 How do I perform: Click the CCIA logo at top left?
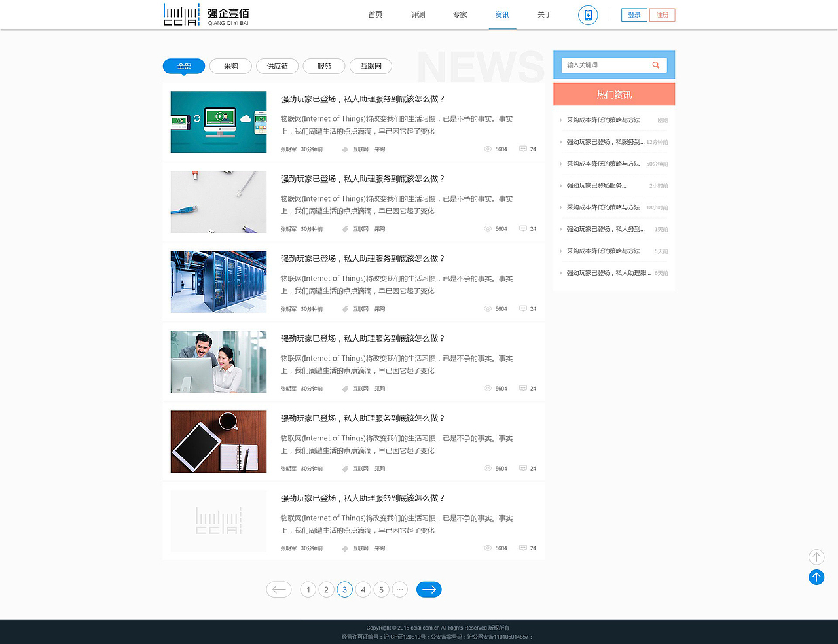tap(181, 14)
